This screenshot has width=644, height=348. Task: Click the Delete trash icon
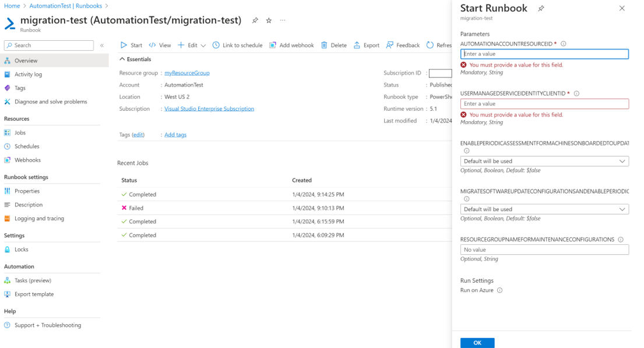click(x=324, y=45)
